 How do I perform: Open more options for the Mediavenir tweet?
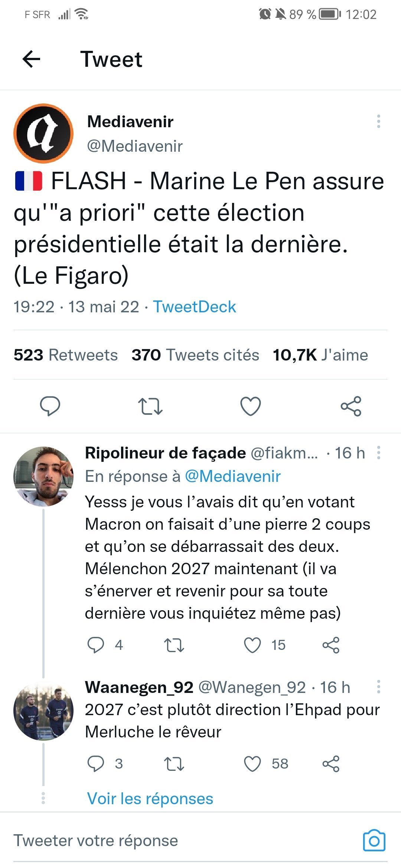pyautogui.click(x=378, y=121)
